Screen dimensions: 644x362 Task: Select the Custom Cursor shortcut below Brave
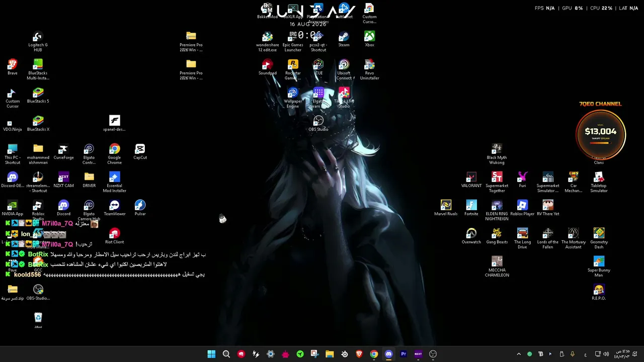click(x=13, y=98)
